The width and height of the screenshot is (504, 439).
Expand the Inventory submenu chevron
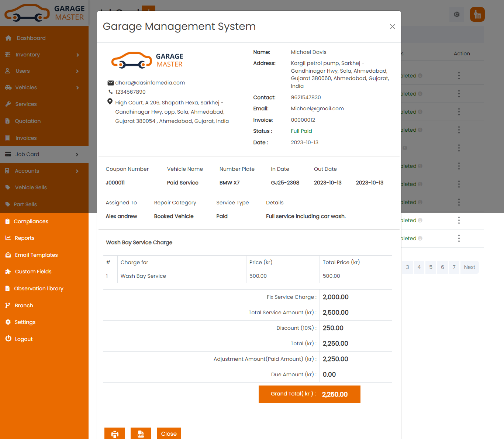78,55
